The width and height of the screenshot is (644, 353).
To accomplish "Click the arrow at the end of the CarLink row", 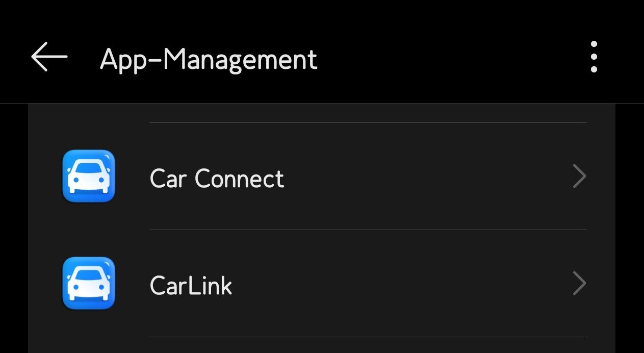I will point(579,284).
